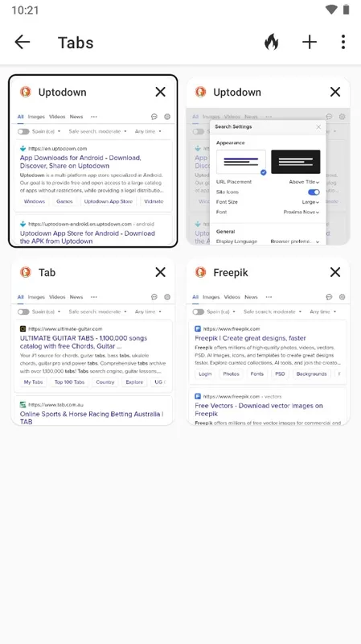Image resolution: width=361 pixels, height=644 pixels.
Task: Open Freepik Create great designs link
Action: 250,338
